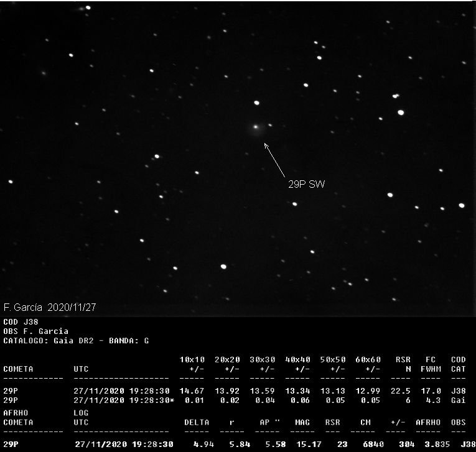The image size is (476, 452).
Task: Click the BANDA: G text
Action: point(129,341)
